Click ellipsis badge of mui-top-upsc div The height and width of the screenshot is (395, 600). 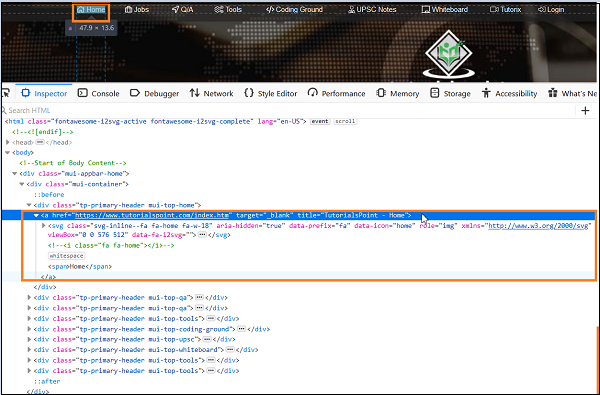[x=207, y=339]
